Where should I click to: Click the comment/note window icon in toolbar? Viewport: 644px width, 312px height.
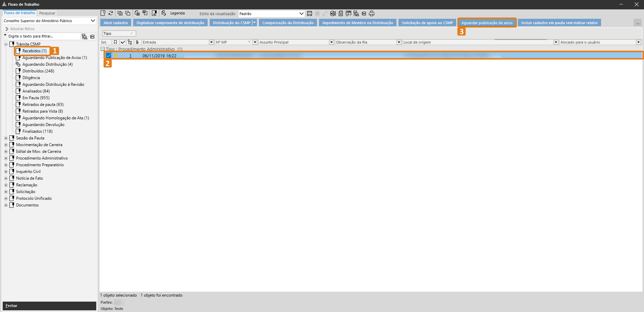coord(348,13)
